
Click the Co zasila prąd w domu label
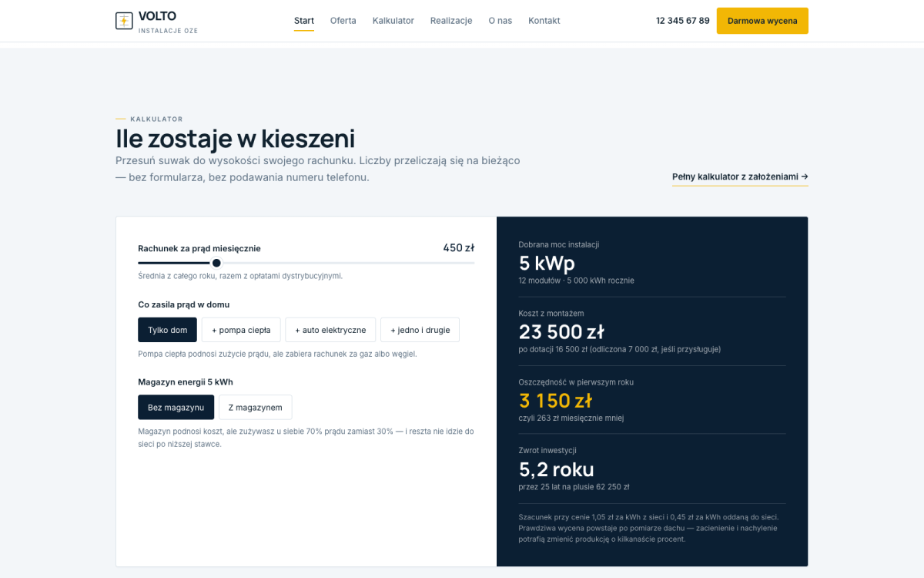(x=184, y=304)
